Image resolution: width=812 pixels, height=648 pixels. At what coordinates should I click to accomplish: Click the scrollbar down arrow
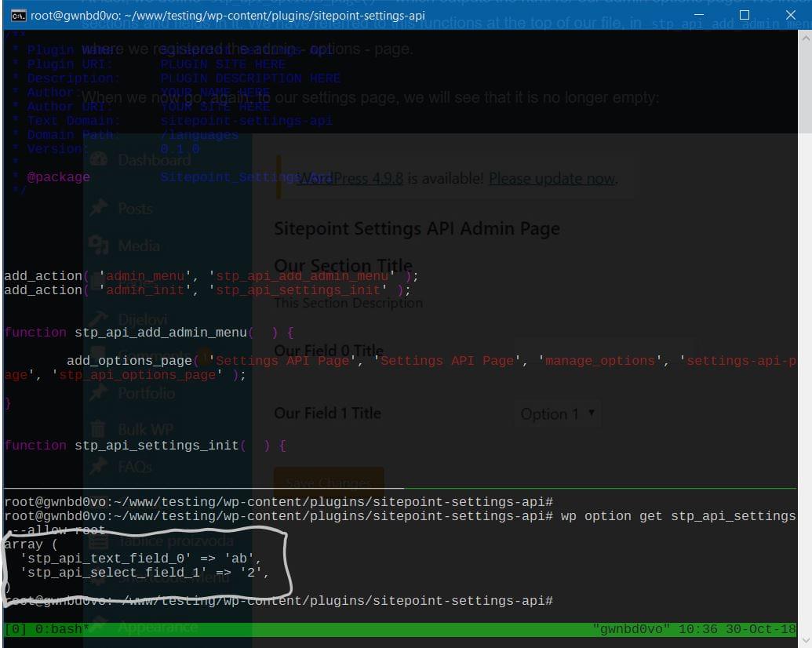click(804, 639)
